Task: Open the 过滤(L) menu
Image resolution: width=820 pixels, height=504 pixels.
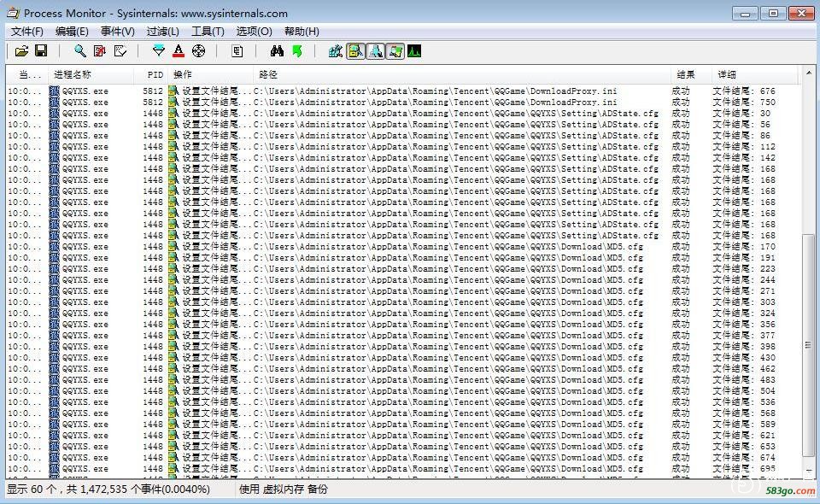Action: pos(162,32)
